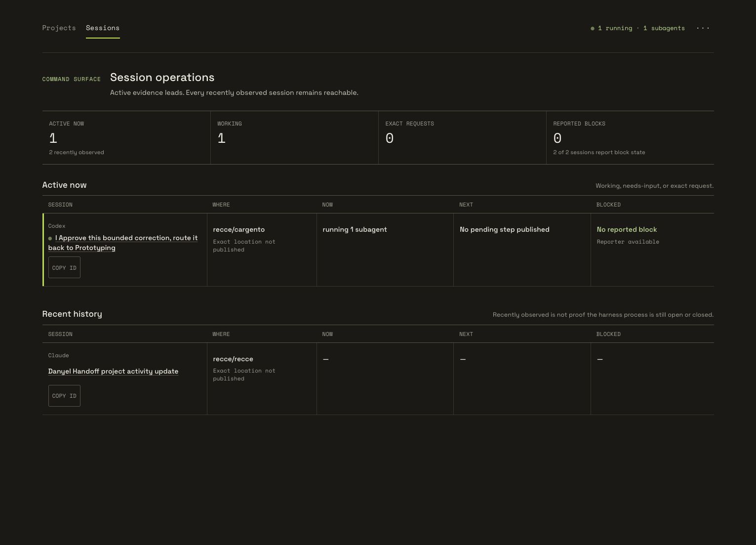Screen dimensions: 756x545
Task: Click the No reported block status
Action: pyautogui.click(x=627, y=229)
